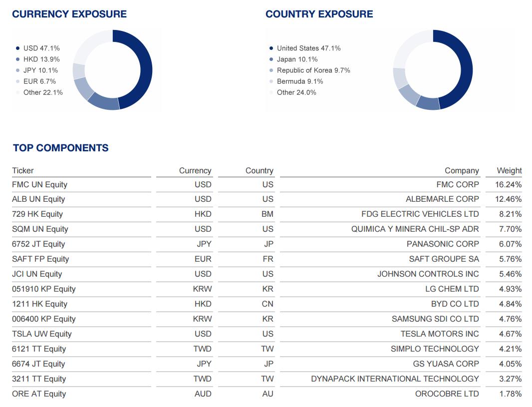
Task: Click the Weight column header
Action: pyautogui.click(x=509, y=170)
